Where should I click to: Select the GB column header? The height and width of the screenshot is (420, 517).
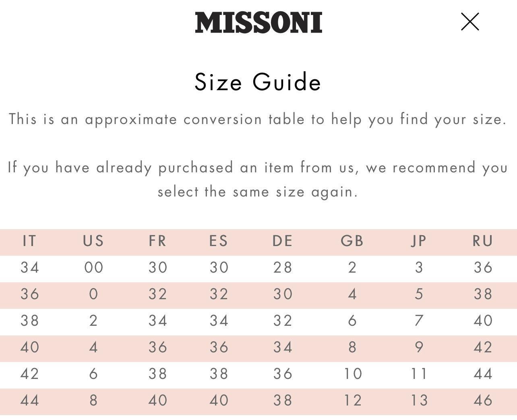click(352, 241)
